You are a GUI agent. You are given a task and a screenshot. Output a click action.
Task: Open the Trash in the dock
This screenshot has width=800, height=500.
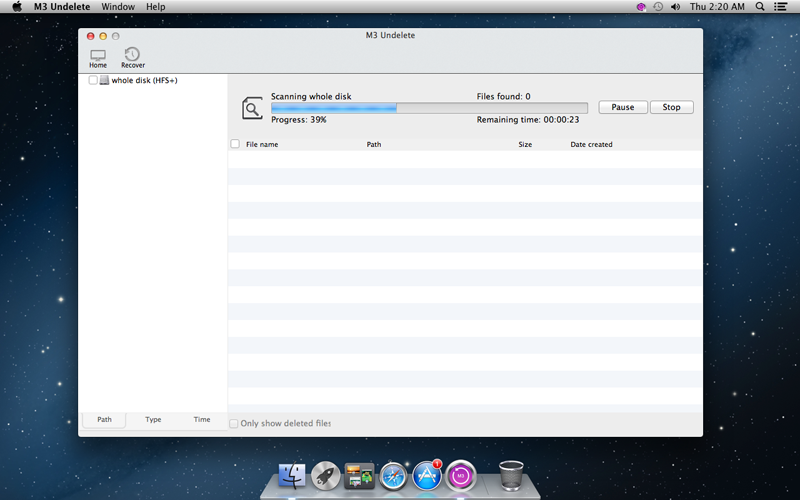511,475
